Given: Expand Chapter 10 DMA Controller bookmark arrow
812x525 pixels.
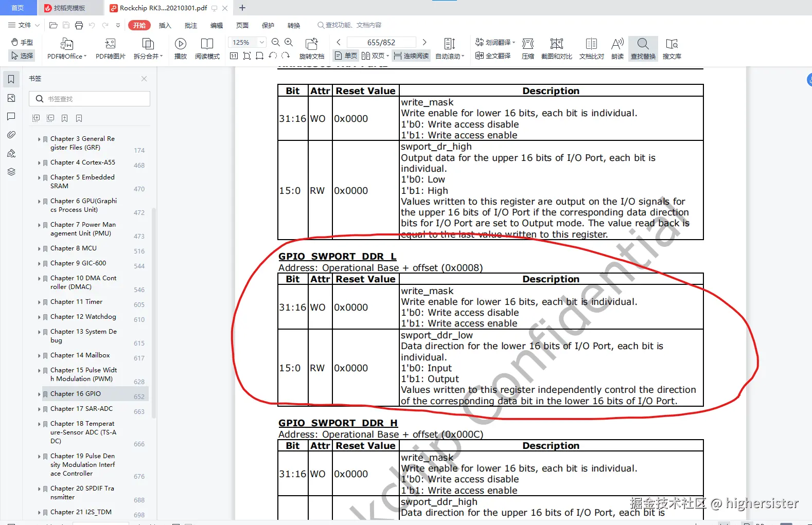Looking at the screenshot, I should click(39, 278).
